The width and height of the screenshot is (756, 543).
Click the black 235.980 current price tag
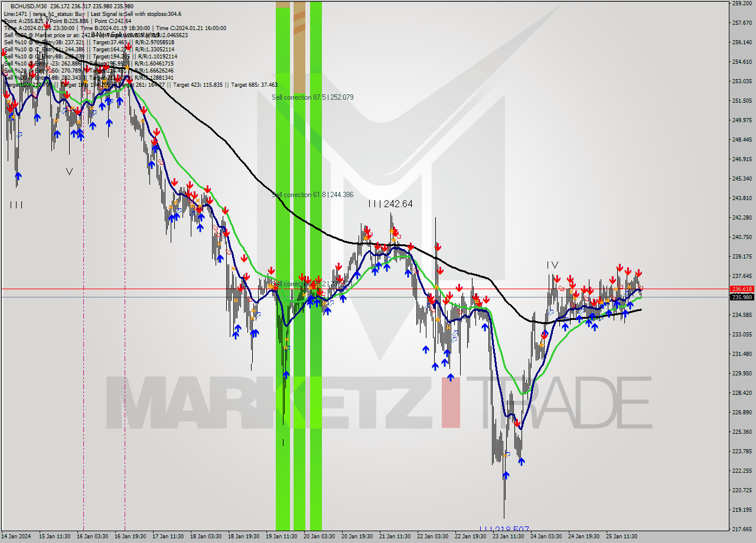point(742,297)
